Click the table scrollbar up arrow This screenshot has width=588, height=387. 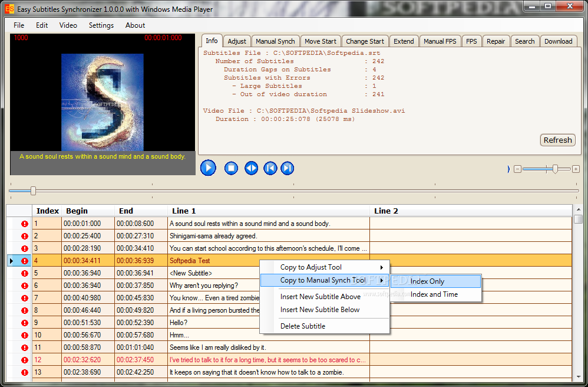578,209
